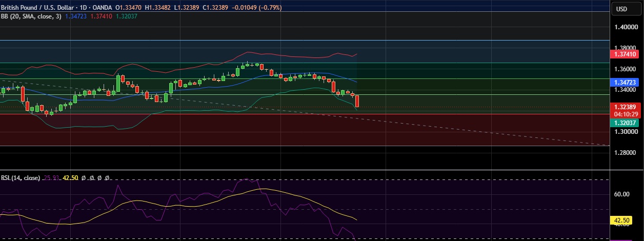Viewport: 644px width, 241px height.
Task: Click the red 1.37410 upper band price label
Action: click(x=623, y=54)
